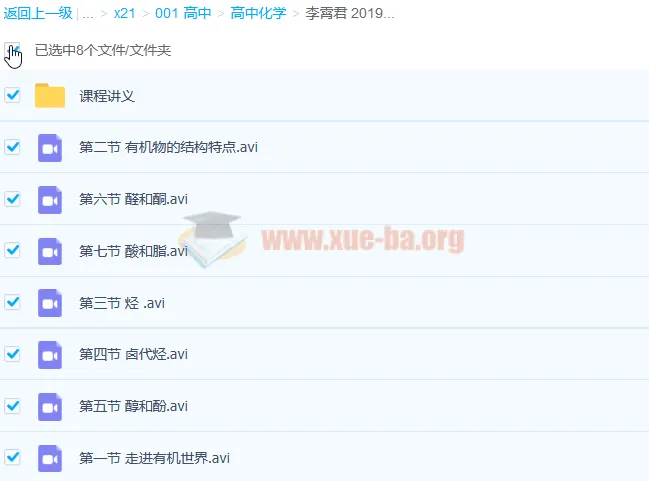
Task: Uncheck the 课程讲义 folder checkbox
Action: 12,95
